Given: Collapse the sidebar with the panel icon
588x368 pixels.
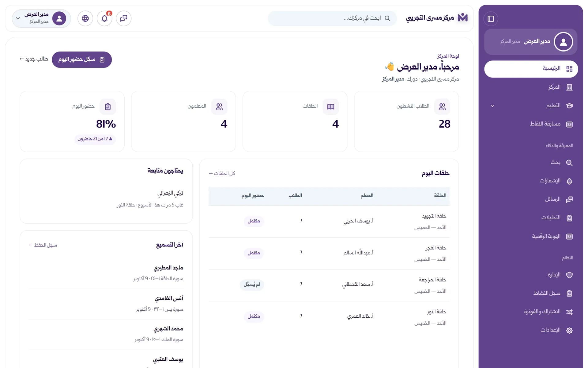Looking at the screenshot, I should click(x=491, y=19).
